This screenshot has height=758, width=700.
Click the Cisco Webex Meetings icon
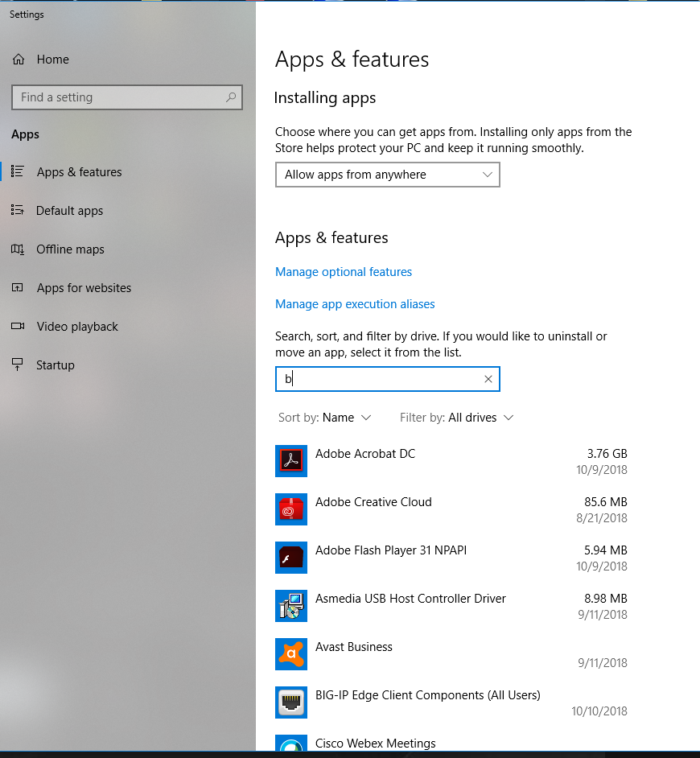291,743
